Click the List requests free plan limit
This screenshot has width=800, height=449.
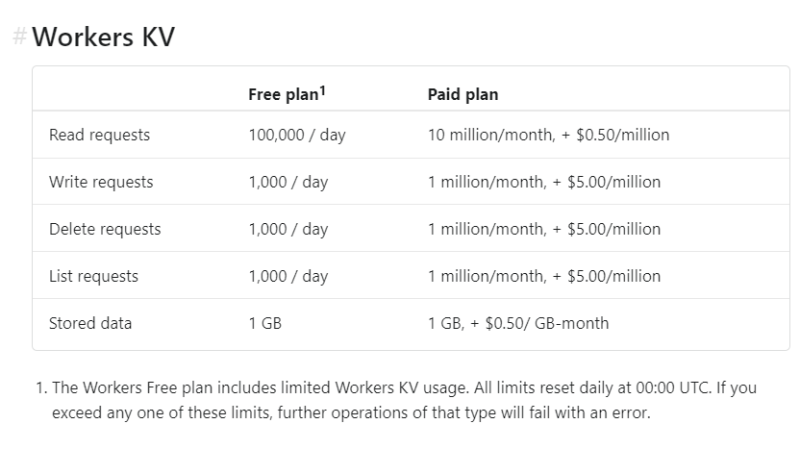[288, 276]
